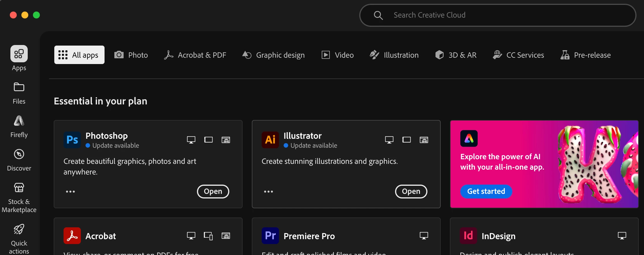The width and height of the screenshot is (644, 255).
Task: Open the Discover compass icon
Action: point(19,154)
